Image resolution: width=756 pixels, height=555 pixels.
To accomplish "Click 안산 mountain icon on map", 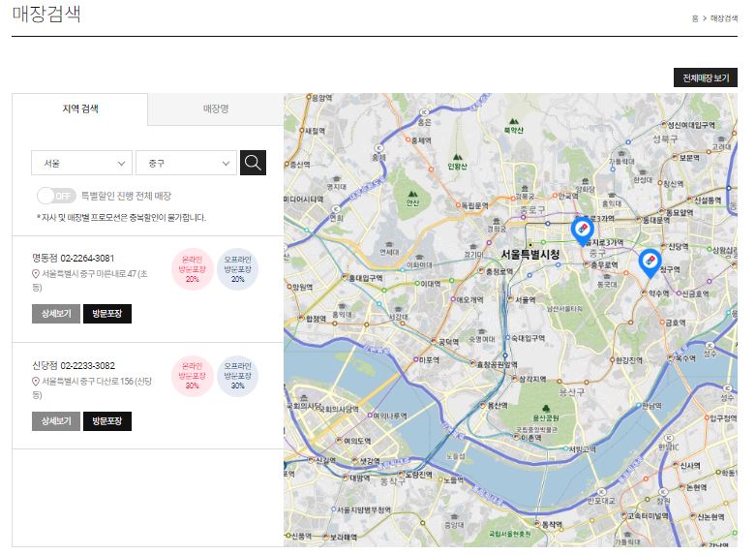I will 412,194.
